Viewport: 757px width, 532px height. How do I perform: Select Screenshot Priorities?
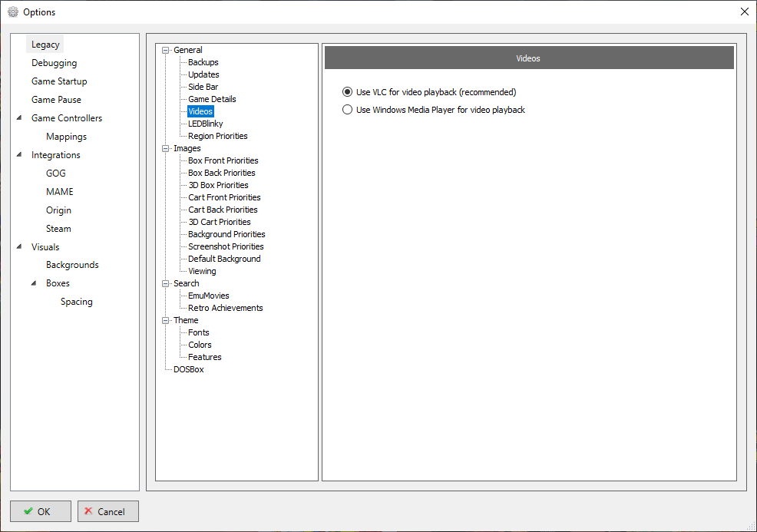226,246
